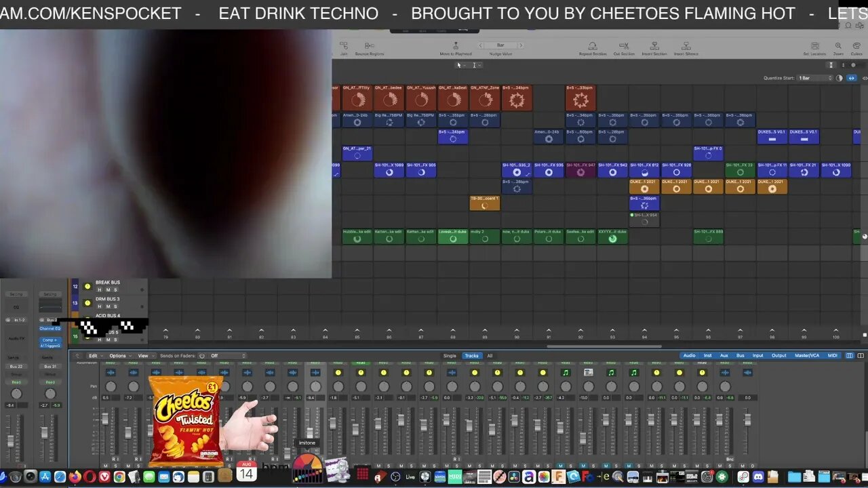The width and height of the screenshot is (868, 488).
Task: Toggle the Bus channel filter button
Action: [x=741, y=356]
